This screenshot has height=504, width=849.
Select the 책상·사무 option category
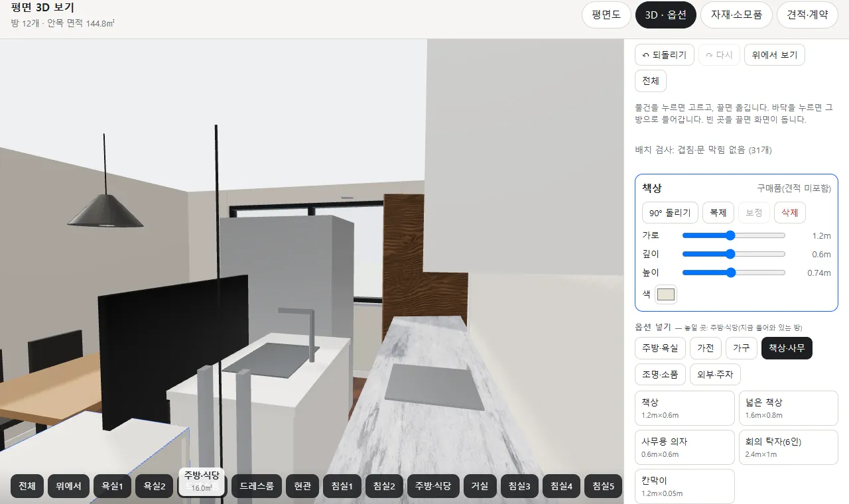(x=787, y=348)
